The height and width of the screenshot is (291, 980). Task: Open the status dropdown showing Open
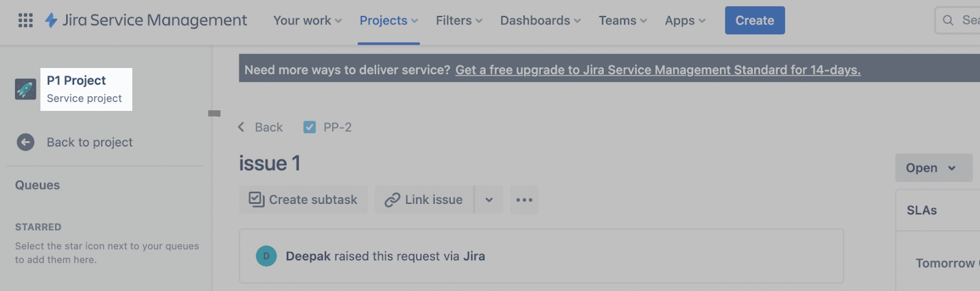point(933,168)
